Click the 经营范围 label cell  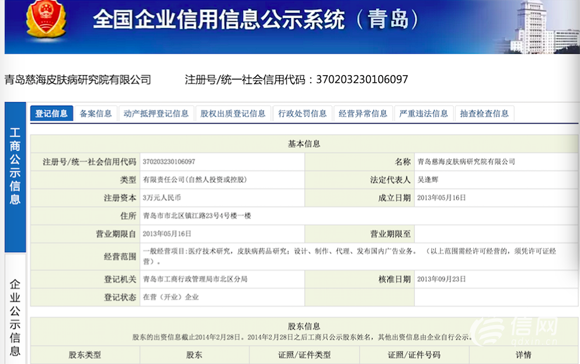(x=85, y=256)
